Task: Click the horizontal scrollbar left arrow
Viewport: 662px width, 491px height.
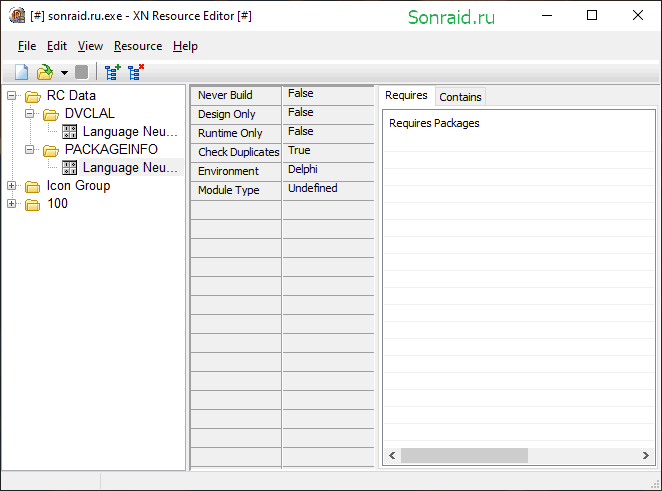Action: point(392,456)
